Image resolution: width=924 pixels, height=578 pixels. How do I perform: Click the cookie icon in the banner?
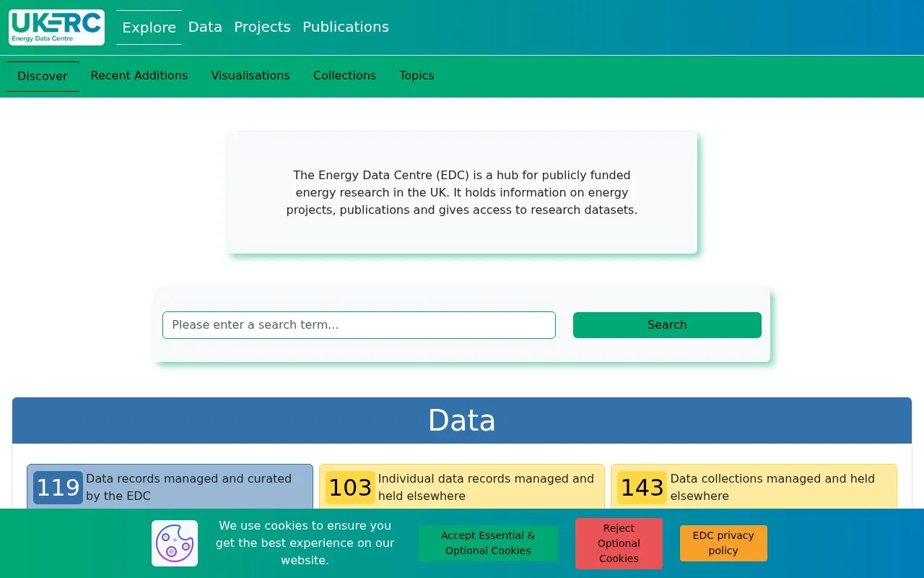[175, 543]
